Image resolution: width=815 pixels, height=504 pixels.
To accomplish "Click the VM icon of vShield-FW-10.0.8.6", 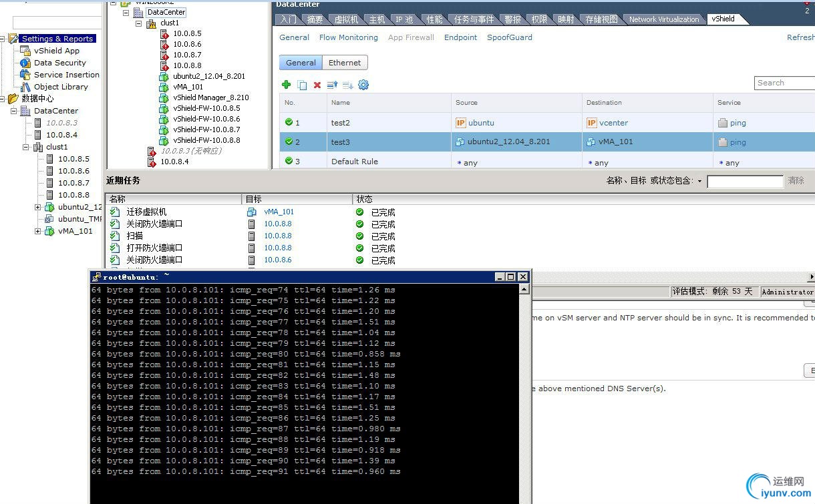I will (164, 119).
